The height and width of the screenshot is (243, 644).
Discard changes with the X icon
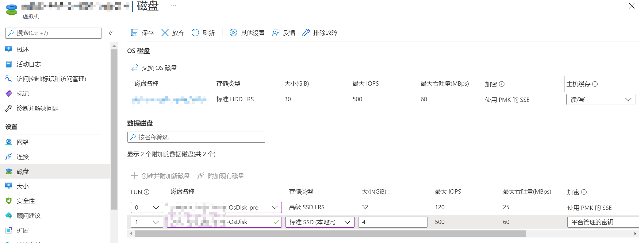[165, 33]
